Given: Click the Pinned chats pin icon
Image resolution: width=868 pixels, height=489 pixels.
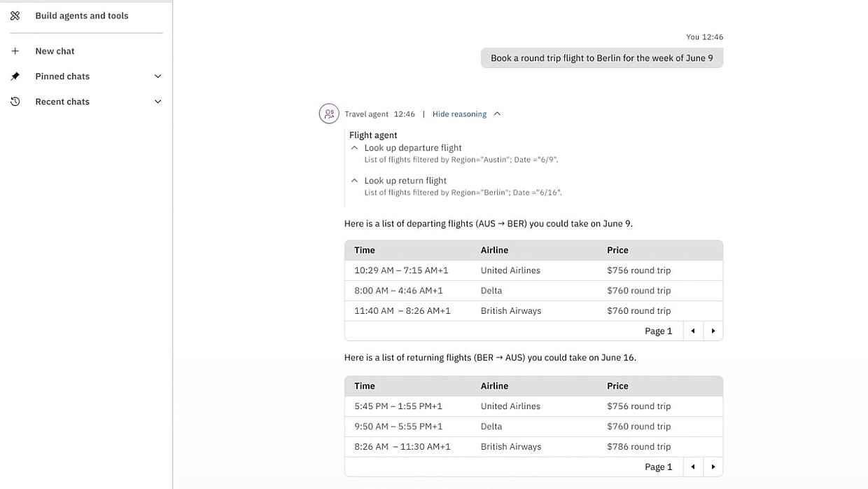Looking at the screenshot, I should pos(15,76).
